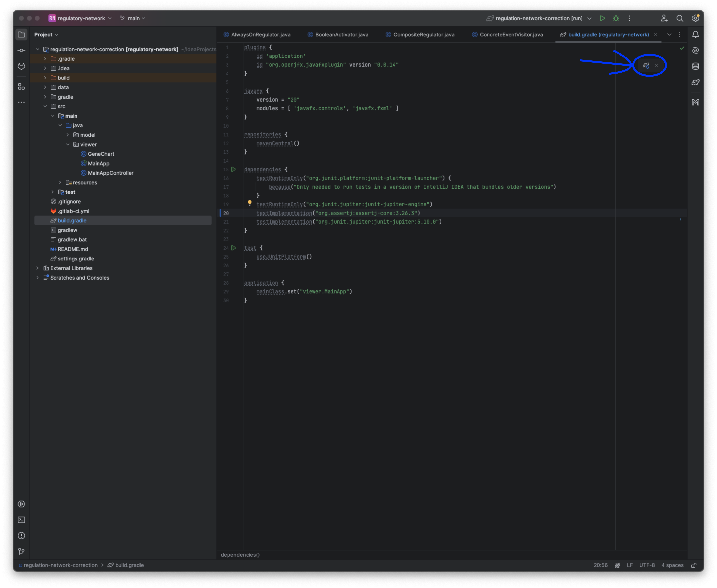Open the run configuration dropdown
The height and width of the screenshot is (588, 717).
click(539, 18)
